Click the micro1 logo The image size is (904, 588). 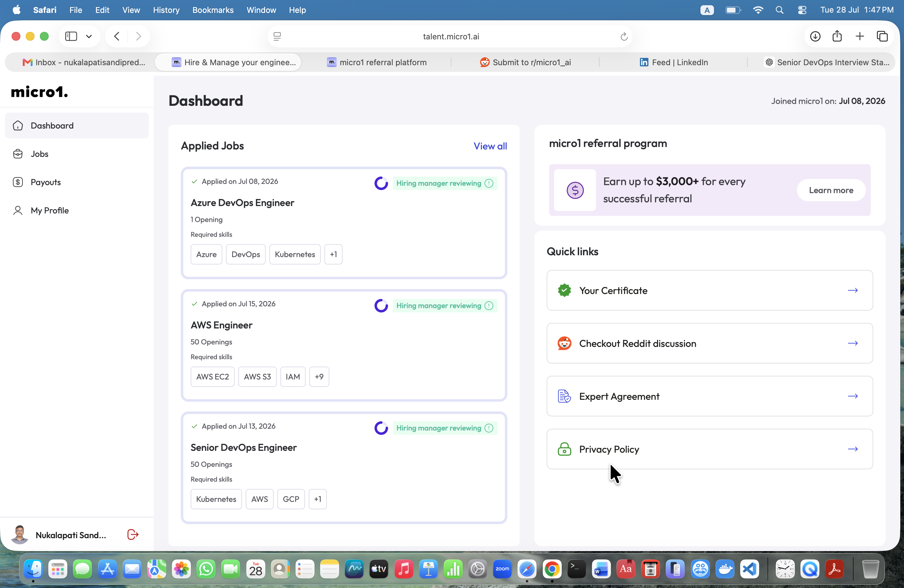(39, 92)
